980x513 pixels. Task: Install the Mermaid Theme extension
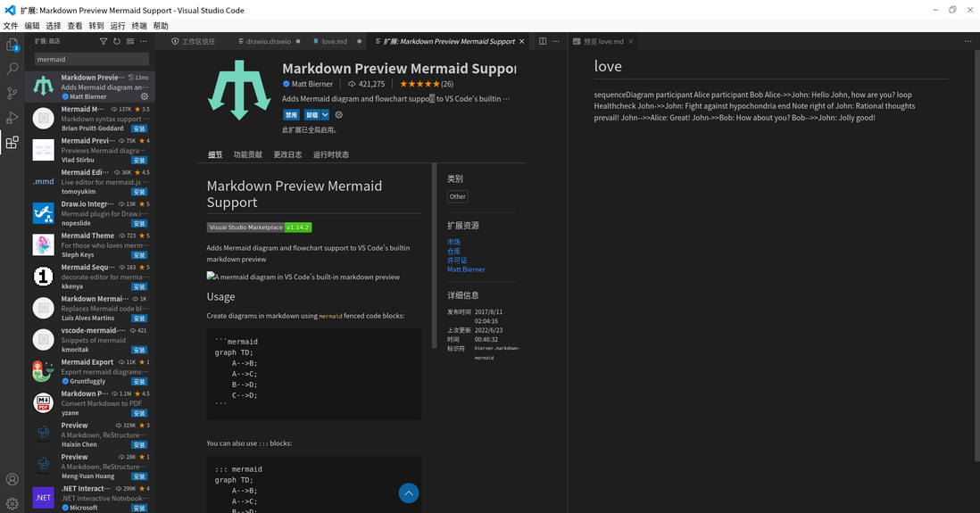coord(138,255)
